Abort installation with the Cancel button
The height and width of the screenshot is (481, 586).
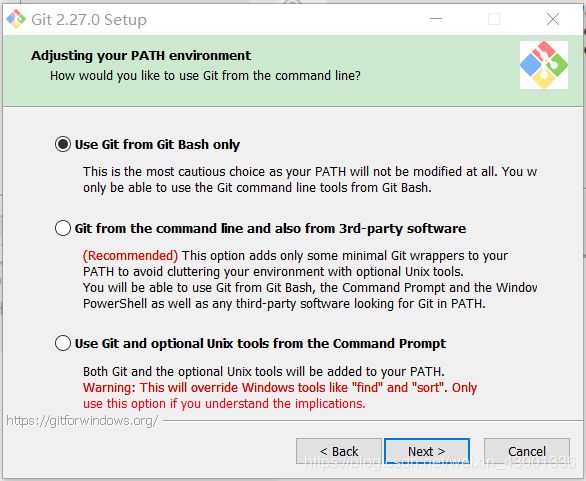(527, 451)
